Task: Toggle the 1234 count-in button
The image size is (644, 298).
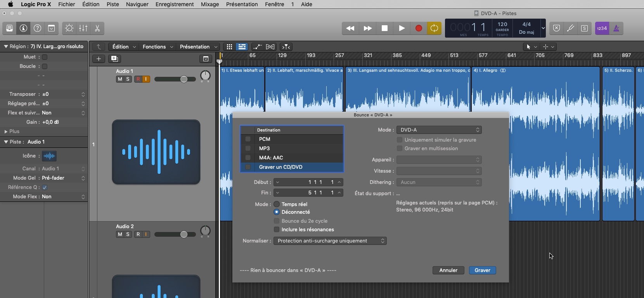Action: [x=602, y=28]
